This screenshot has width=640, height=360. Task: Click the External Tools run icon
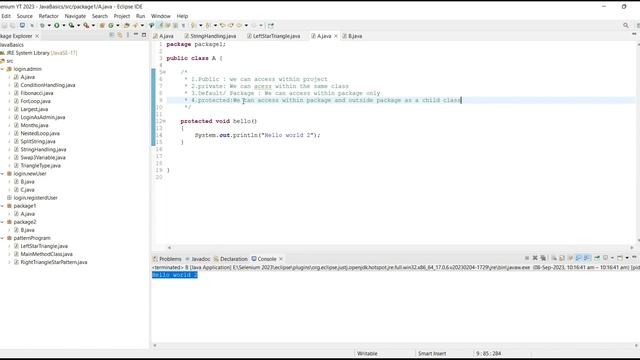point(86,25)
